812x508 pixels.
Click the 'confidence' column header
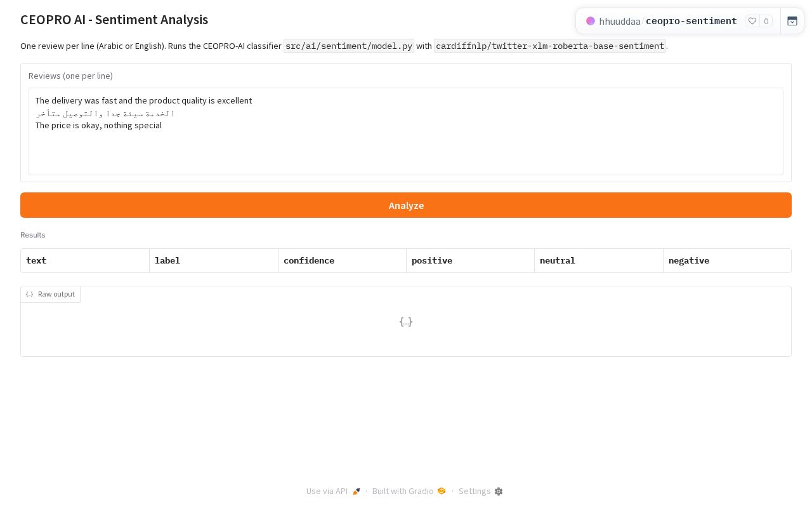click(342, 260)
